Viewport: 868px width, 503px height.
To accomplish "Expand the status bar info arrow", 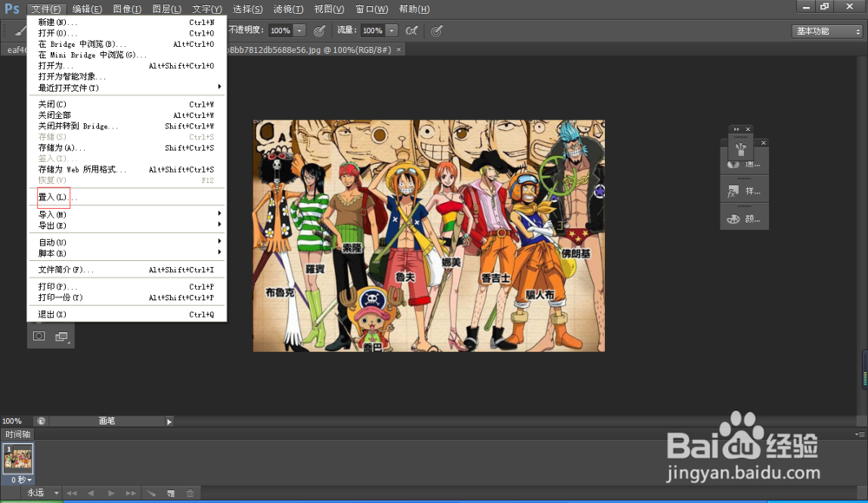I will pyautogui.click(x=169, y=421).
